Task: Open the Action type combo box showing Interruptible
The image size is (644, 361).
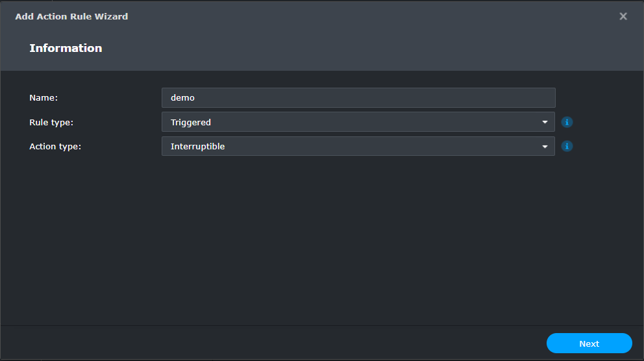Action: coord(358,147)
